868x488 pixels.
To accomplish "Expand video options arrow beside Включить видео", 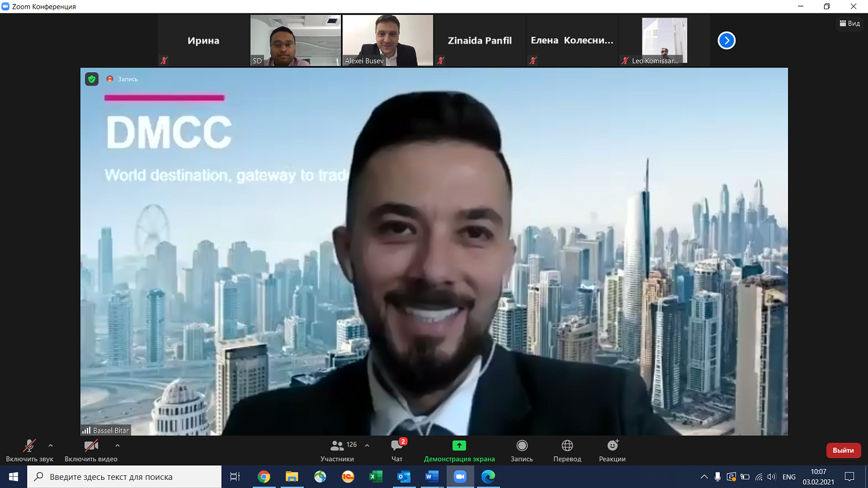I will (117, 446).
